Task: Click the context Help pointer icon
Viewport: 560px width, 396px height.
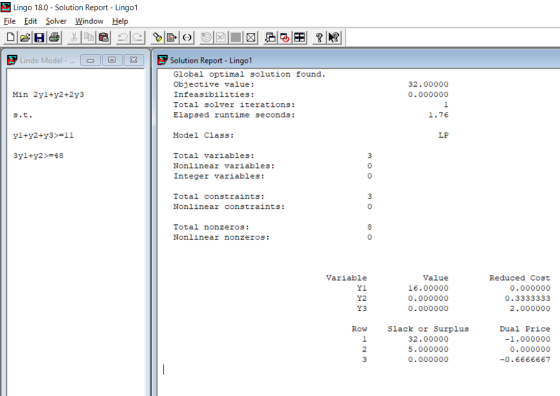Action: click(334, 37)
